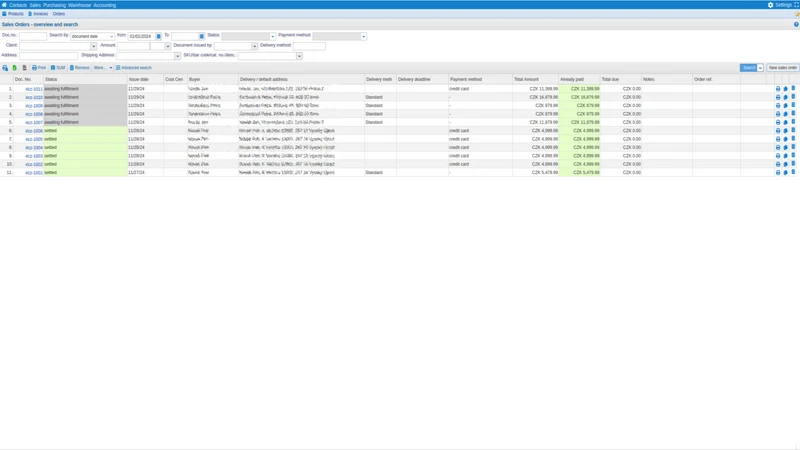
Task: Print order #cz-1004 via row printer icon
Action: 778,147
